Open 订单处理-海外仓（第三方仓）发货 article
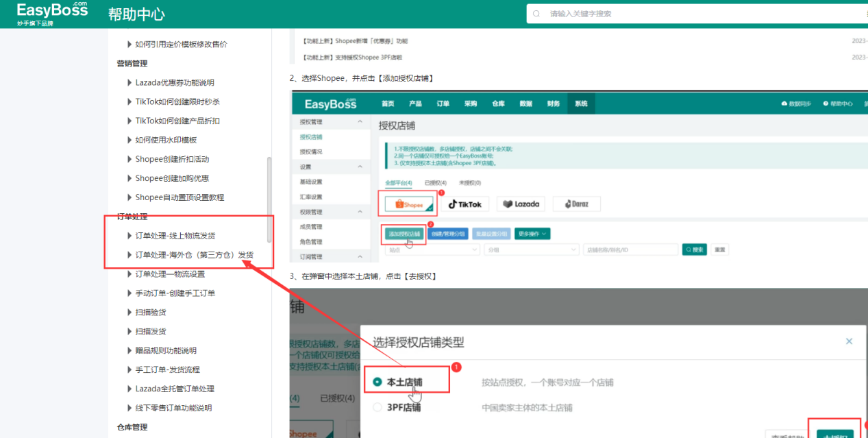Screen dimensions: 868x438 click(x=194, y=255)
